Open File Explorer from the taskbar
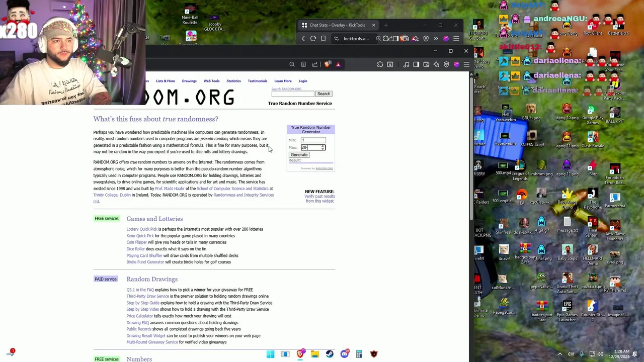644x362 pixels. 315,354
